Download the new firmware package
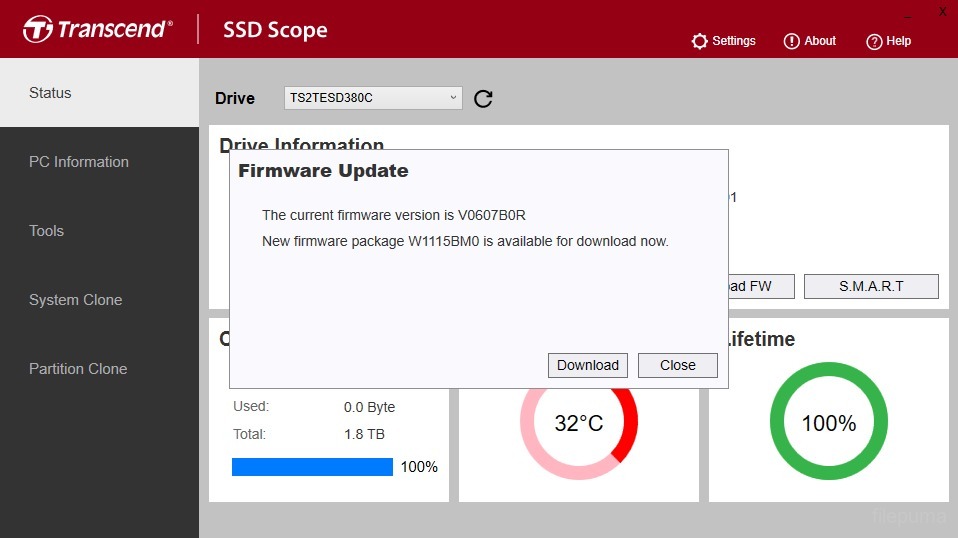Viewport: 958px width, 538px height. point(588,365)
